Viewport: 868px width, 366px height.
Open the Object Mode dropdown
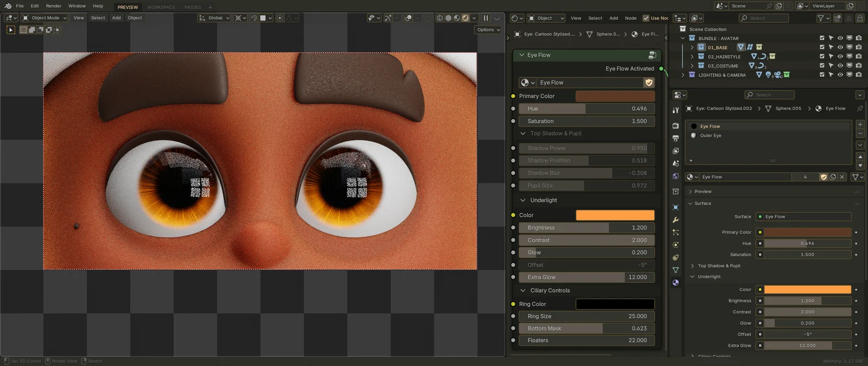pyautogui.click(x=44, y=18)
